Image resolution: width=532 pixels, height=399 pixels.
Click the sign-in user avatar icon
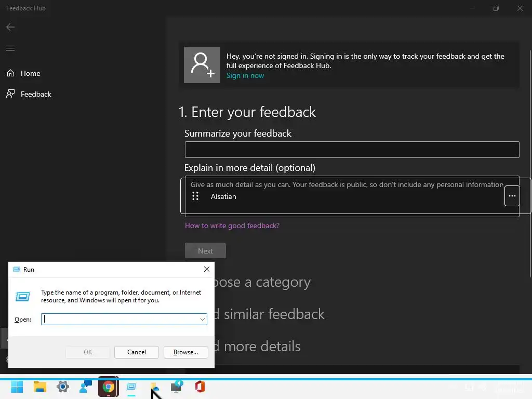(202, 65)
